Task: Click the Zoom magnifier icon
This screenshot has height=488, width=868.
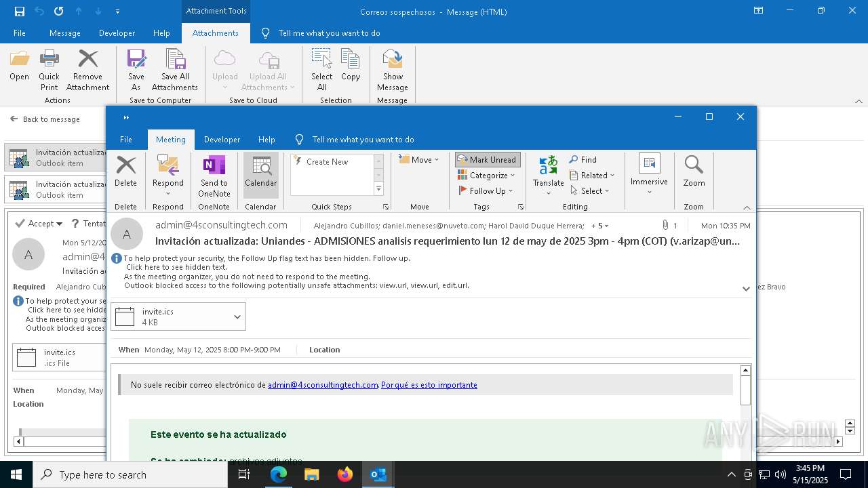Action: tap(694, 171)
